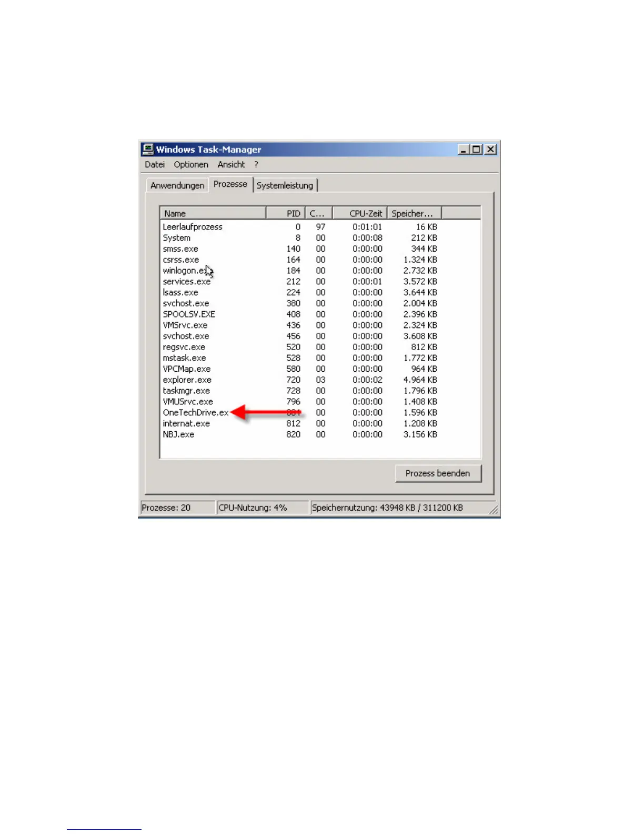The width and height of the screenshot is (644, 834).
Task: Click the Prozess beenden button
Action: (438, 473)
